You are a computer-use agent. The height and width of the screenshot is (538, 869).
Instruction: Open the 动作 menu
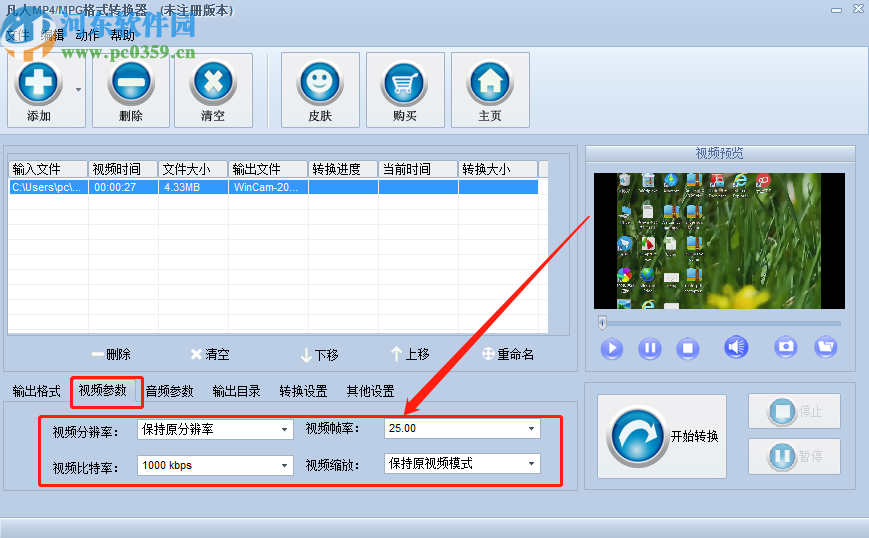point(88,35)
